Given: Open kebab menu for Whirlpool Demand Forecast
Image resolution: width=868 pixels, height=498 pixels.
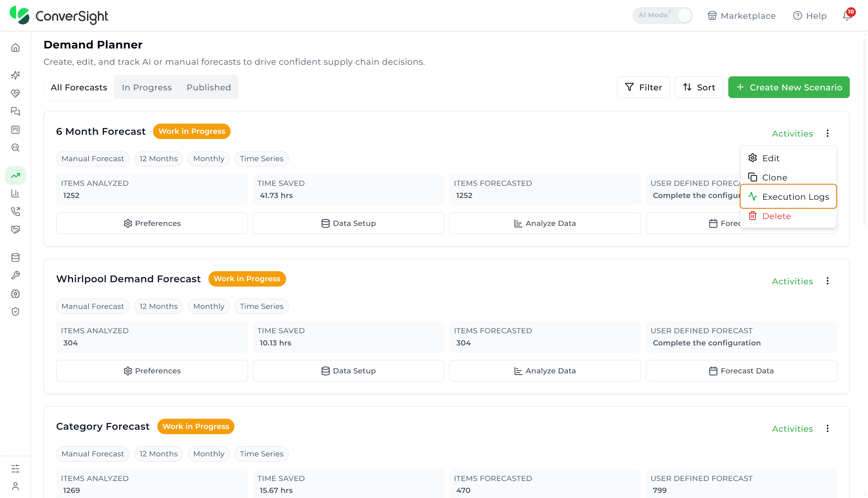Looking at the screenshot, I should pos(828,281).
